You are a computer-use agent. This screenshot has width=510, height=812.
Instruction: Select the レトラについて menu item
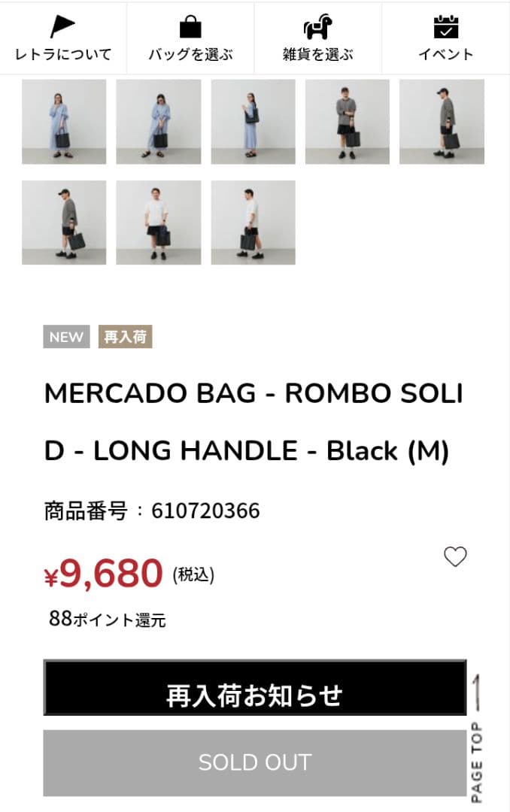[x=62, y=54]
